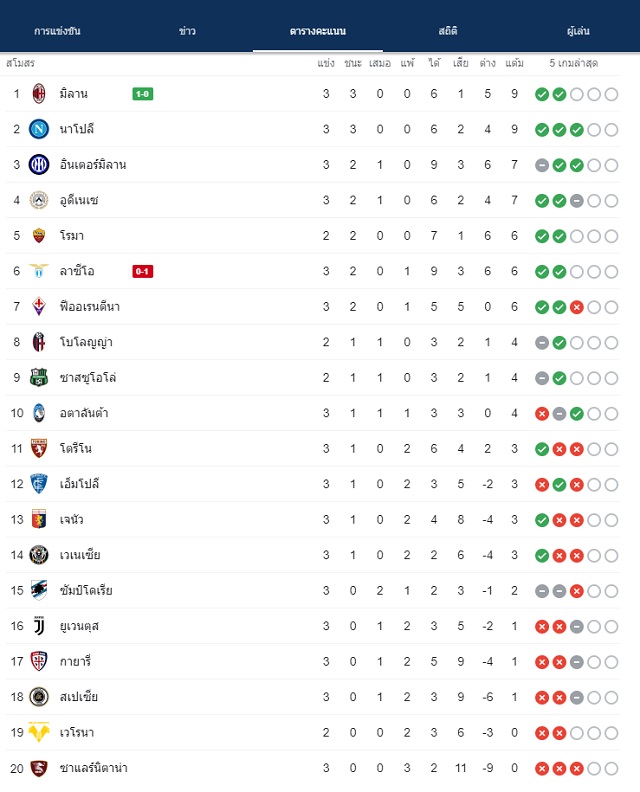640x792 pixels.
Task: Click the Inter Milan club logo
Action: (x=39, y=165)
